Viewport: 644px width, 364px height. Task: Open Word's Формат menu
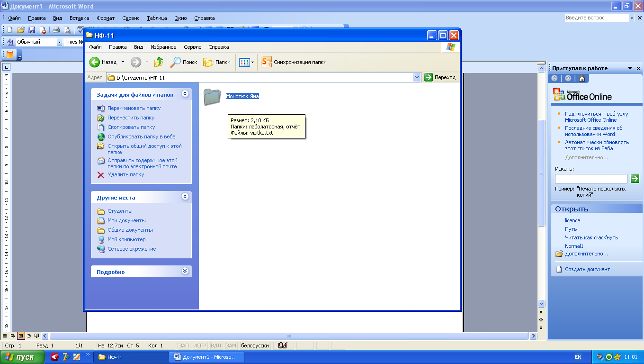pos(106,18)
